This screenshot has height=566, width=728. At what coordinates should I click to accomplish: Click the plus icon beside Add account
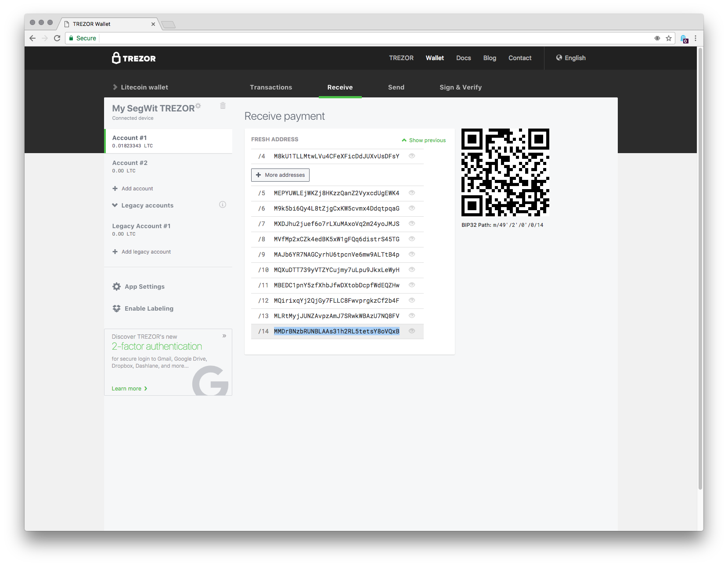coord(115,189)
